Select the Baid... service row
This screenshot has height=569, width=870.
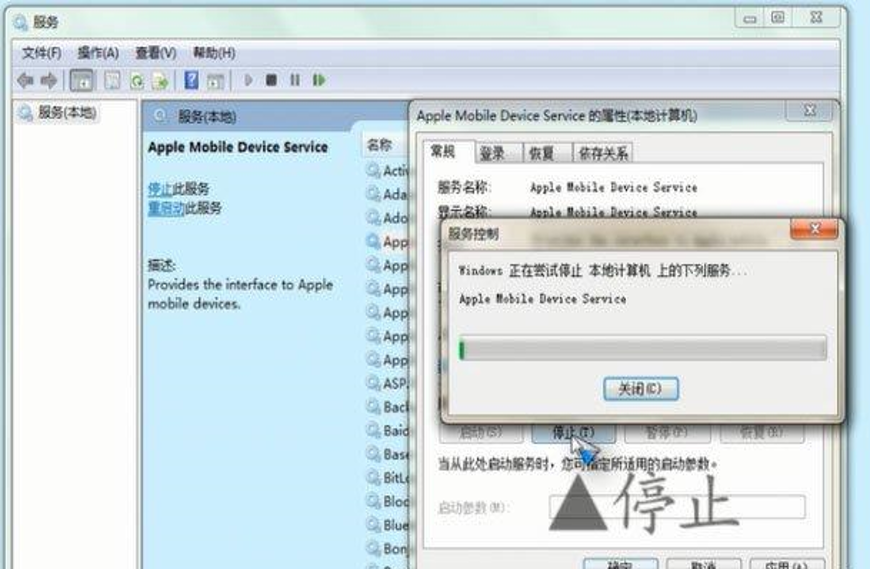(x=388, y=430)
